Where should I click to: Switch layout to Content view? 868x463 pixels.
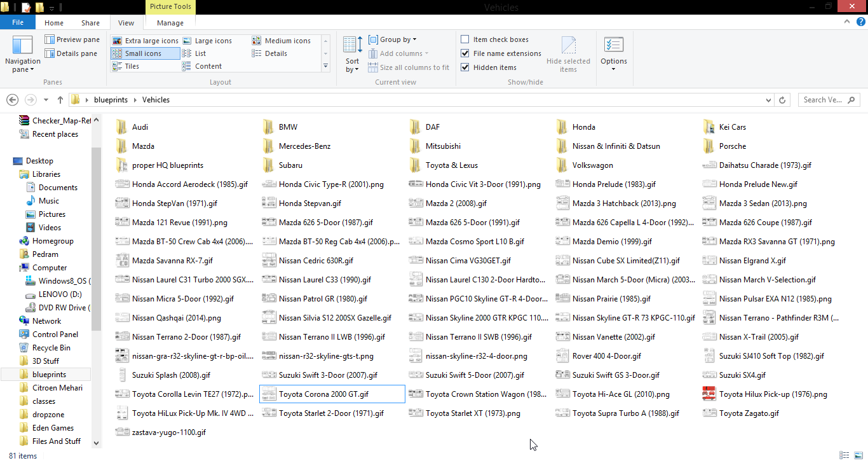click(202, 66)
